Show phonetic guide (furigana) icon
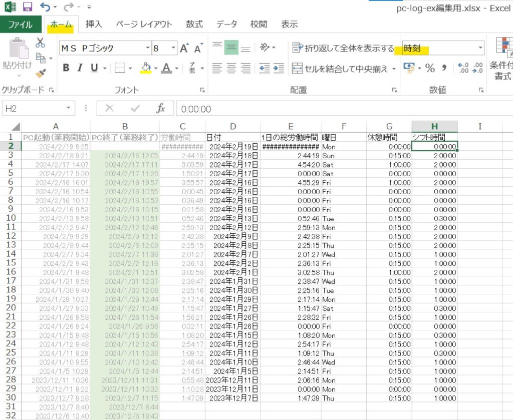Screen dimensions: 513x420 [193, 68]
